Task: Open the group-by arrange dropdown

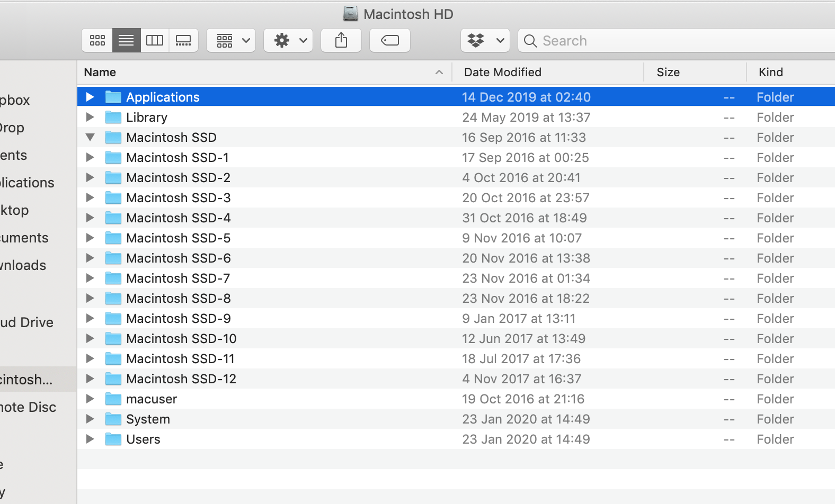Action: coord(231,40)
